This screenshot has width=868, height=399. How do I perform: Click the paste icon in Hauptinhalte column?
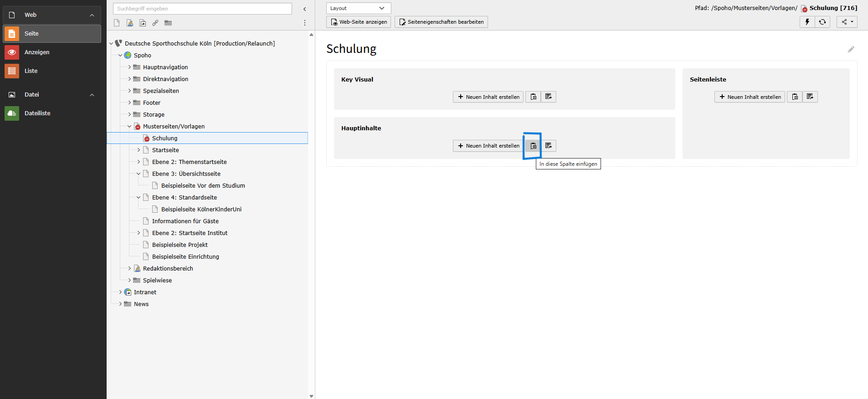(533, 146)
